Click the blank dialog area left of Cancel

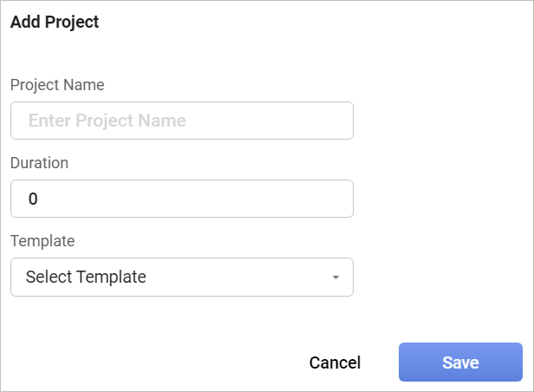156,363
